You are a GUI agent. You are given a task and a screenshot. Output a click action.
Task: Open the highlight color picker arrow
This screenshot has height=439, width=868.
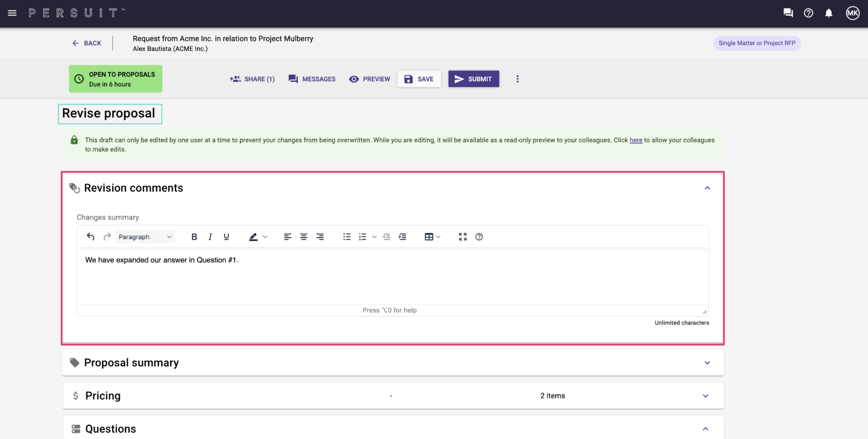click(265, 237)
